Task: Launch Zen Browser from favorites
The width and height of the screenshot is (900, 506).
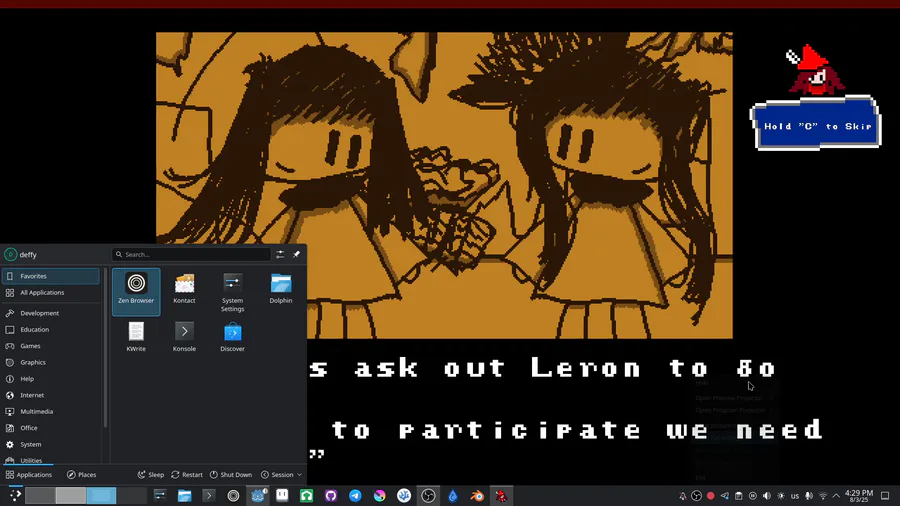Action: [136, 291]
